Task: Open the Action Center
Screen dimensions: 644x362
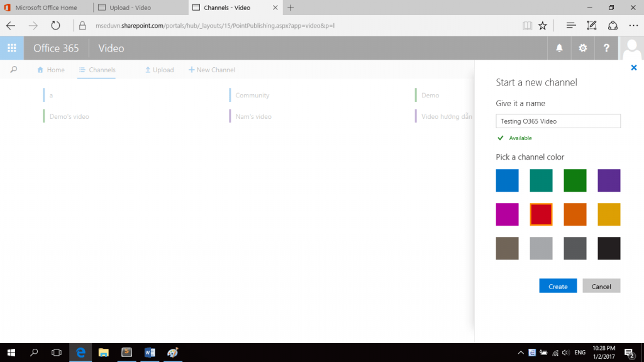Action: pos(629,353)
